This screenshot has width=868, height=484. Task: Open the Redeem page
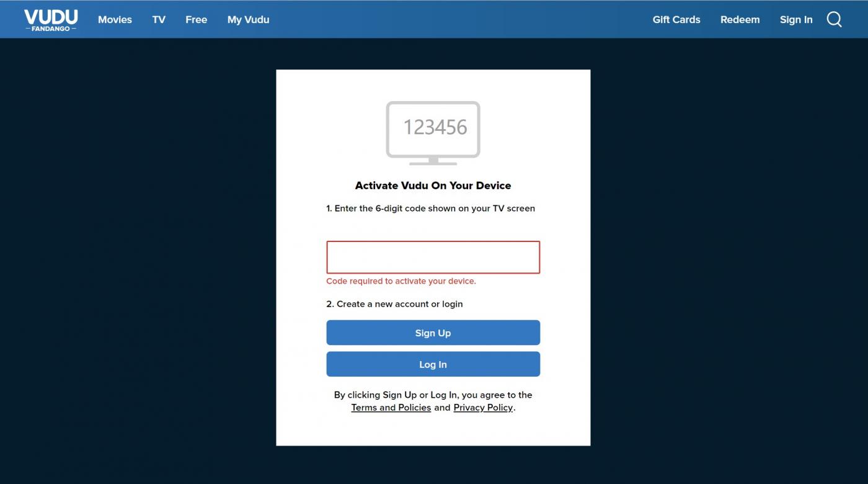tap(740, 20)
